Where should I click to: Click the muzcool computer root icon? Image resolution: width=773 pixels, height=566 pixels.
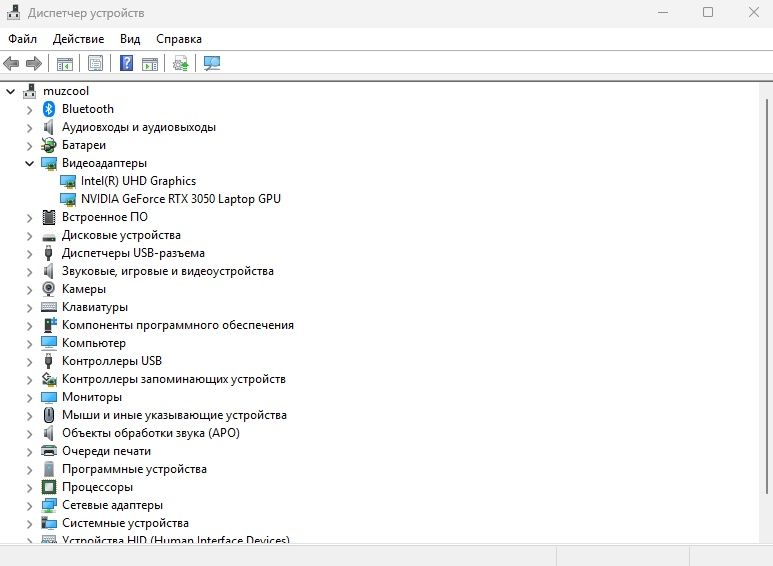(x=30, y=91)
